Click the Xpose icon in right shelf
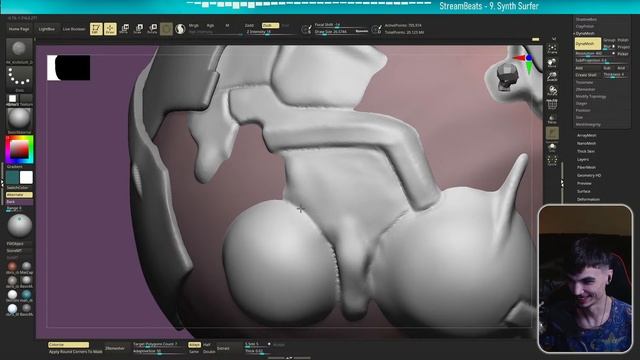This screenshot has width=640, height=360. tap(552, 160)
